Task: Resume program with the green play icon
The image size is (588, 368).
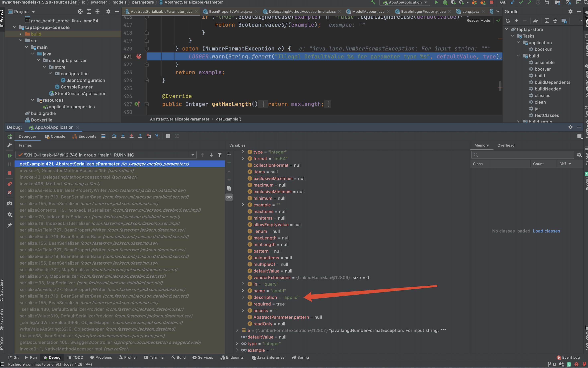Action: [9, 155]
